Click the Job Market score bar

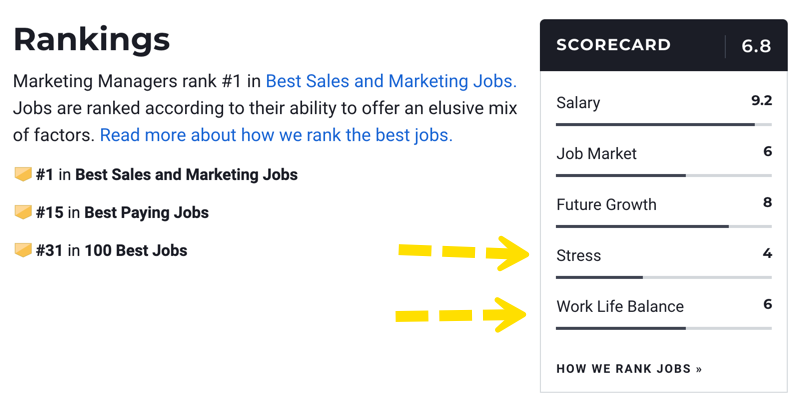[x=664, y=175]
